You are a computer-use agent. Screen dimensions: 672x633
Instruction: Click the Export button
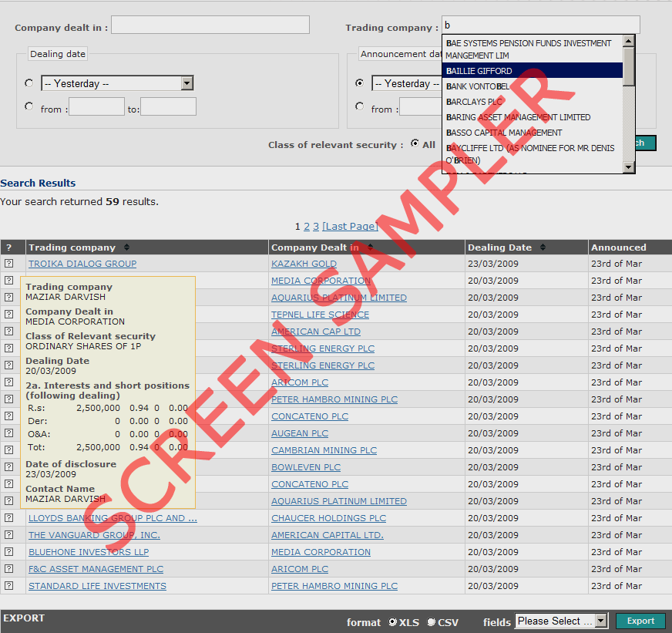point(640,621)
